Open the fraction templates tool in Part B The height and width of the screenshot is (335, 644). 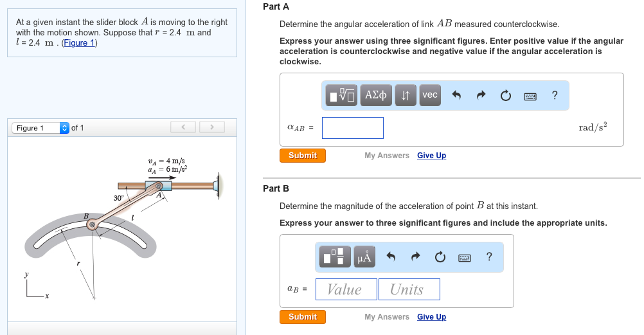coord(336,257)
